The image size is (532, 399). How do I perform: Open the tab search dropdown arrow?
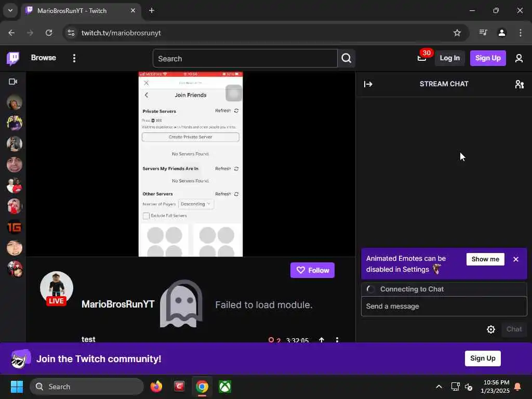pyautogui.click(x=10, y=10)
